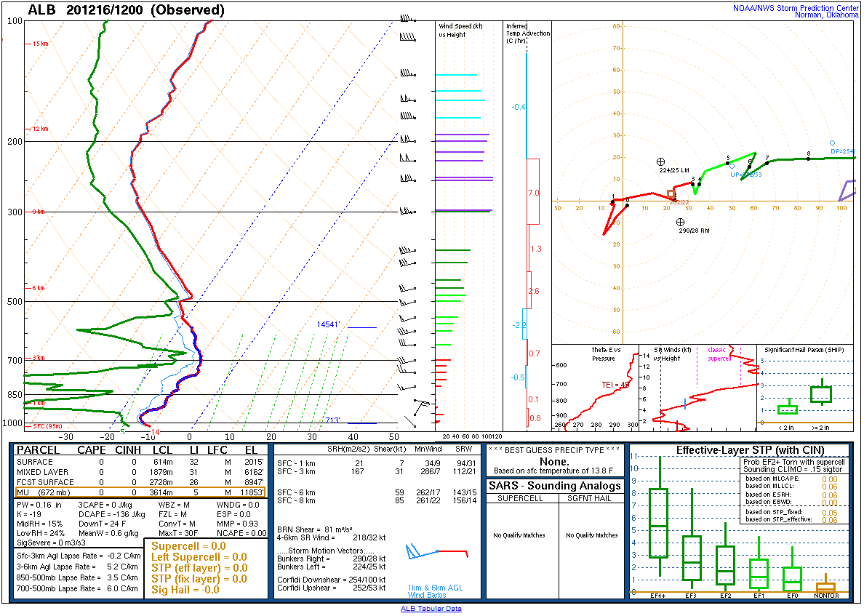The height and width of the screenshot is (616, 864).
Task: Click the 850-500mb Lapse Rate line
Action: pos(78,577)
